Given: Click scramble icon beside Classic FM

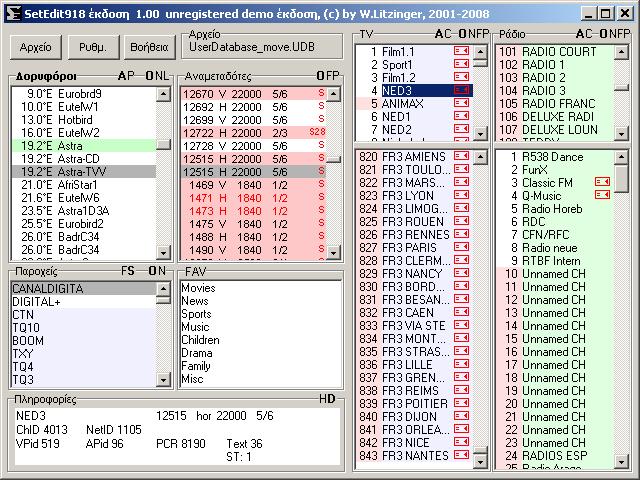Looking at the screenshot, I should pyautogui.click(x=602, y=182).
